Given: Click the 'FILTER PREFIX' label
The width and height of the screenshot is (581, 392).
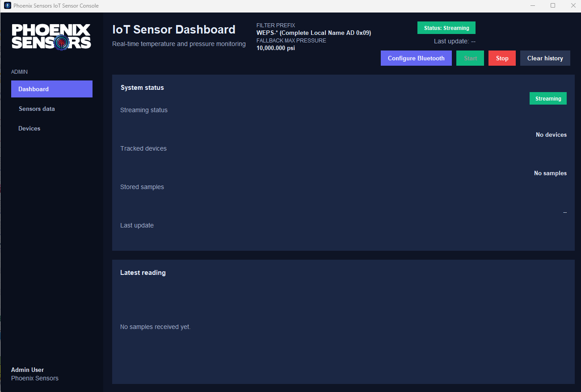Looking at the screenshot, I should 276,25.
